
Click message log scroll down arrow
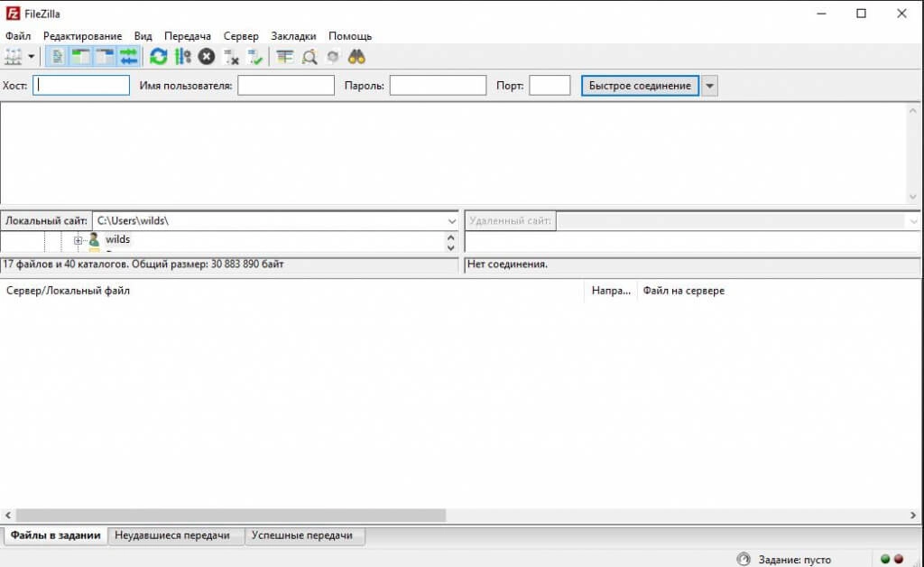913,197
